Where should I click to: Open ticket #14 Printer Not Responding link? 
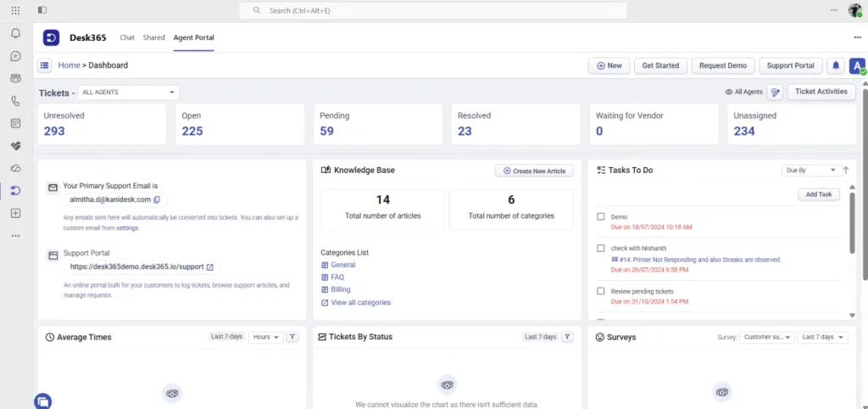click(x=700, y=260)
